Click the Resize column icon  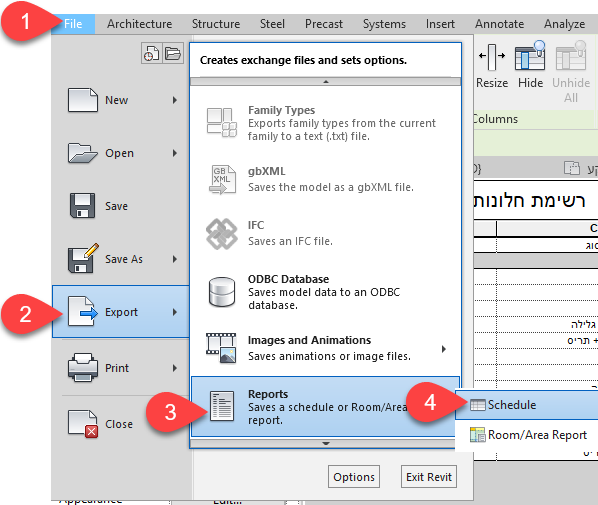(492, 57)
